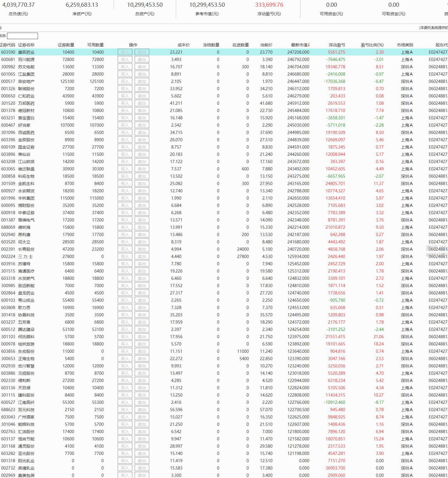Click 卖出 button for 苏文电能

point(142,67)
